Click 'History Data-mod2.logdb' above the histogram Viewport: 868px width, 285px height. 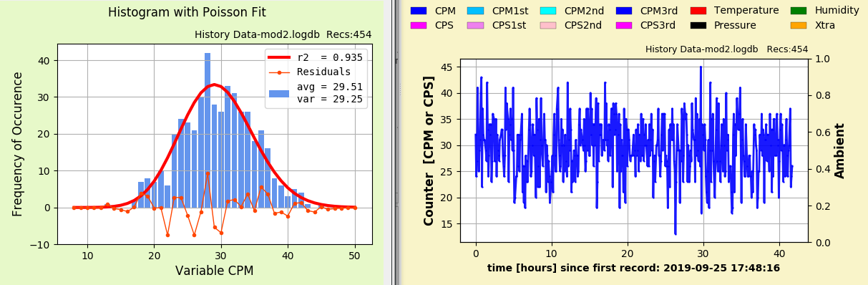coord(258,34)
